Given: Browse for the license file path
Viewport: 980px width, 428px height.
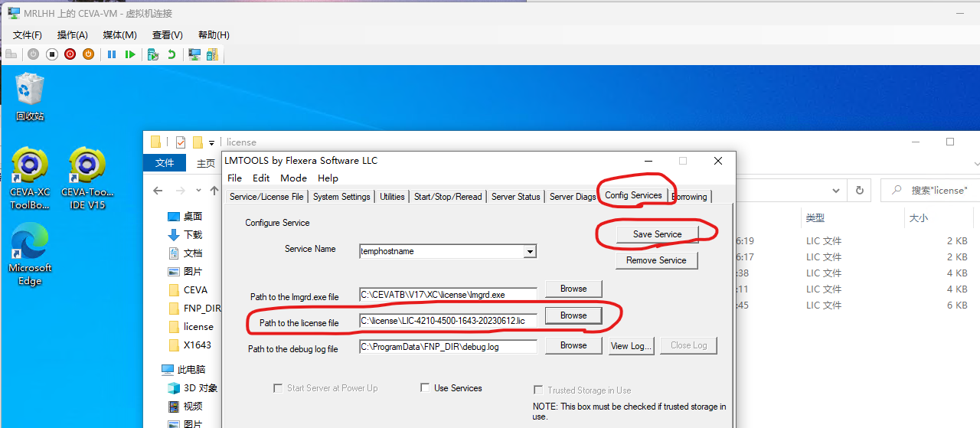Looking at the screenshot, I should [x=573, y=315].
